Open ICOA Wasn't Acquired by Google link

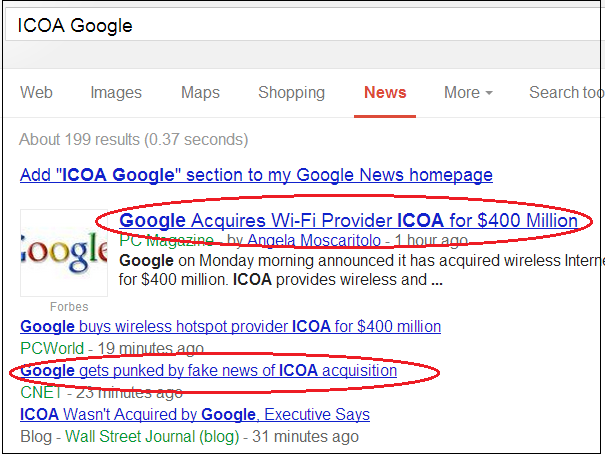click(195, 414)
